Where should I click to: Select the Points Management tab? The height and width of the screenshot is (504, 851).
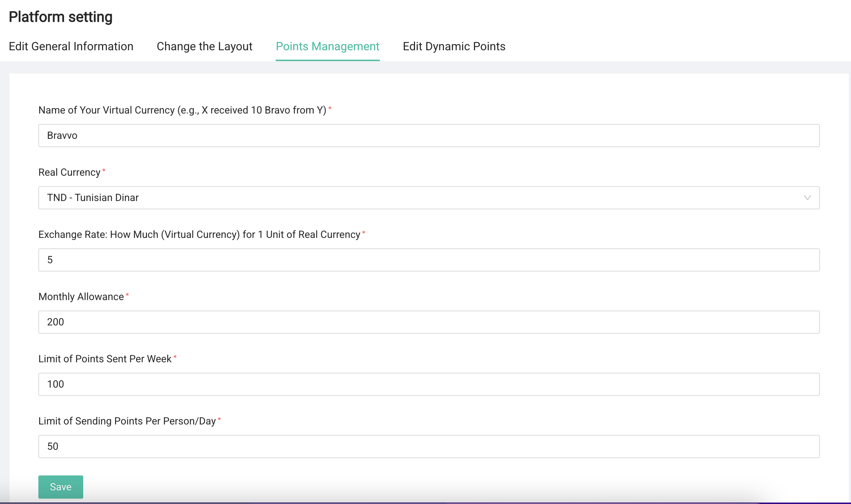[x=327, y=46]
